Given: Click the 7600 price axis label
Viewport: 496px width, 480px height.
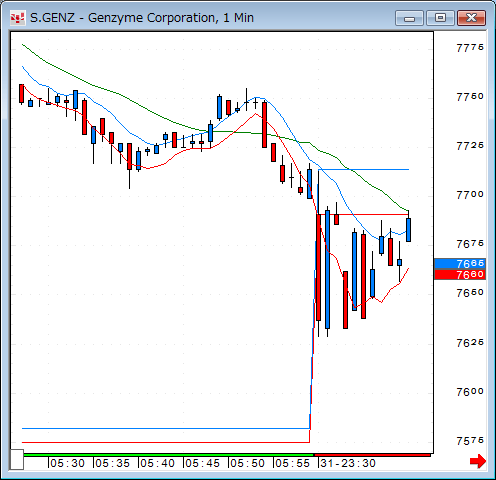Looking at the screenshot, I should click(470, 391).
